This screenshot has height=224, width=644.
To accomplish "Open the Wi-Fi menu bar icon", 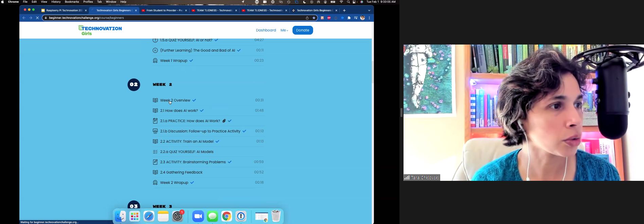I will pos(341,2).
